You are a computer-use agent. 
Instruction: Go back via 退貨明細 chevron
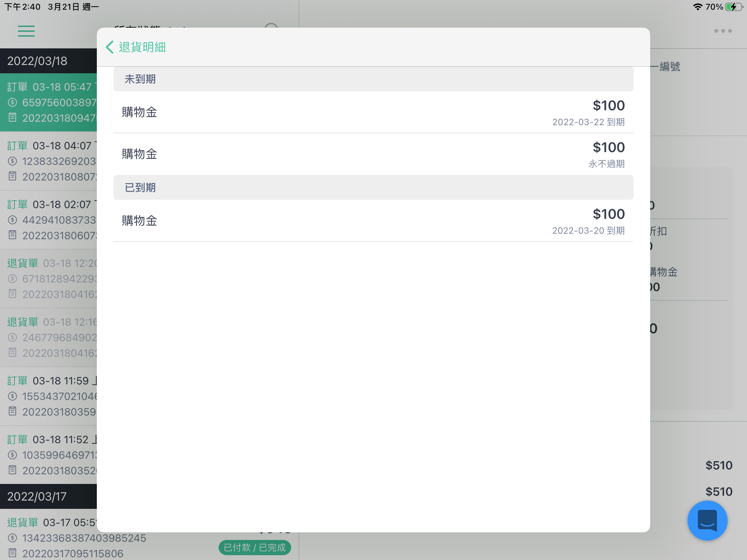110,47
